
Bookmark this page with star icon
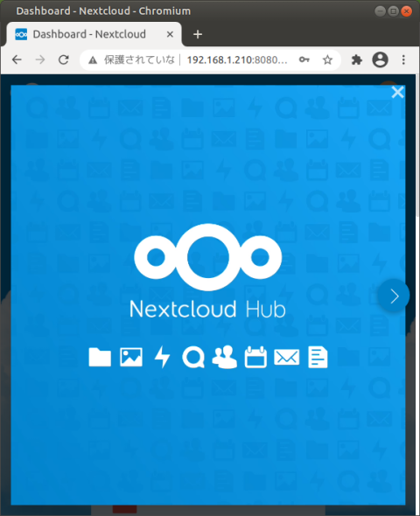pyautogui.click(x=327, y=59)
